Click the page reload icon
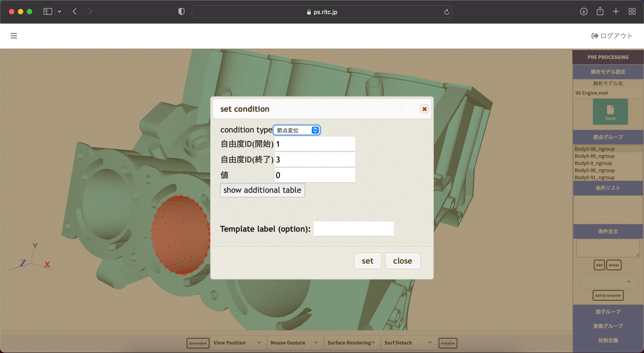Image resolution: width=644 pixels, height=353 pixels. pos(447,12)
